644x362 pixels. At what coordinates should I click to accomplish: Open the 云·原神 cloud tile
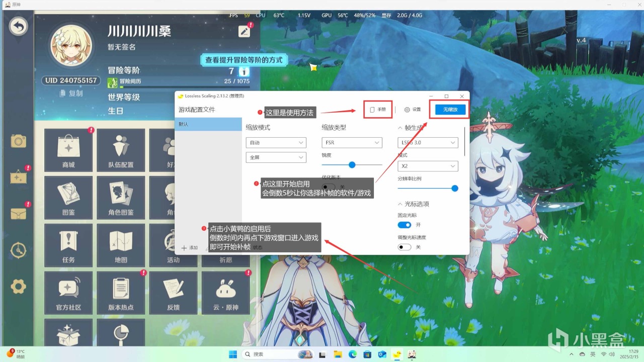click(x=226, y=293)
